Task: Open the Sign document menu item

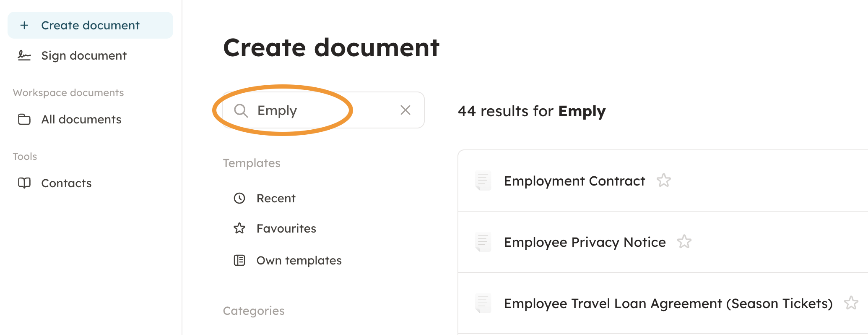Action: pyautogui.click(x=84, y=55)
